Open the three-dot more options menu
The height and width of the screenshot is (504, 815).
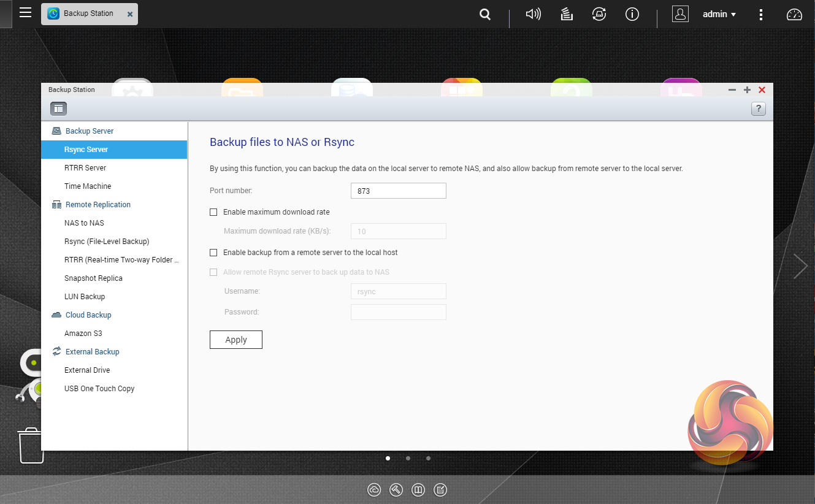pyautogui.click(x=761, y=14)
